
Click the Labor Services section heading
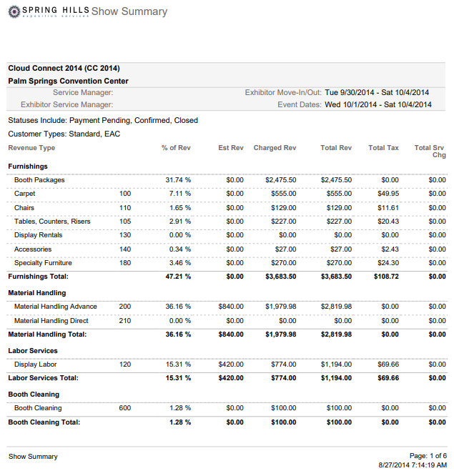(x=33, y=351)
